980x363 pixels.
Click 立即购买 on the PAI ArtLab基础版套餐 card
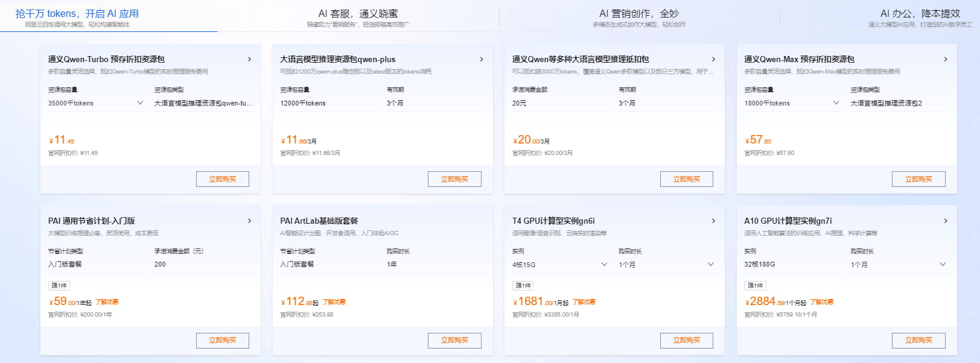[454, 341]
